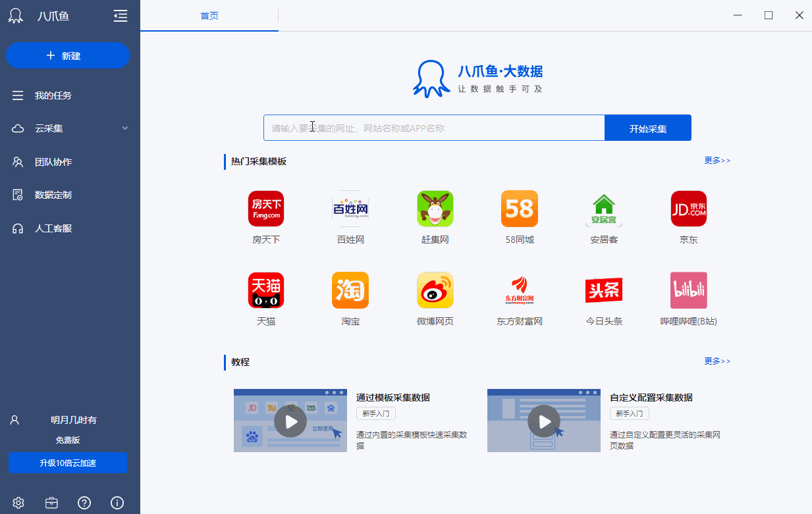Click the 免费版 plan label

point(68,440)
